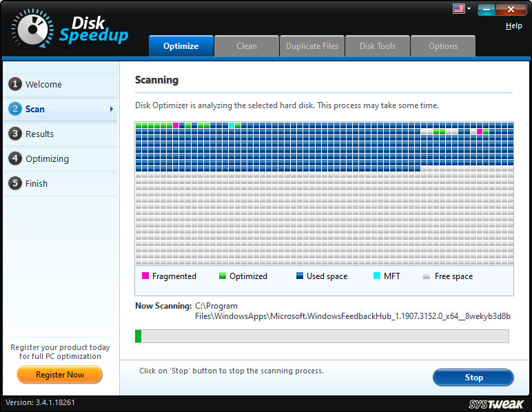Close the Disk Speedup window

tap(511, 10)
